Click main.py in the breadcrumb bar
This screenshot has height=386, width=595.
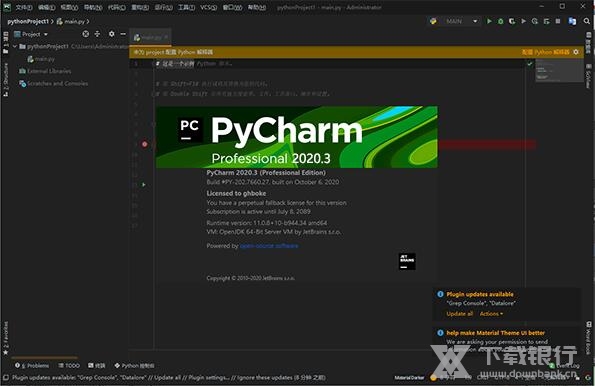[71, 22]
